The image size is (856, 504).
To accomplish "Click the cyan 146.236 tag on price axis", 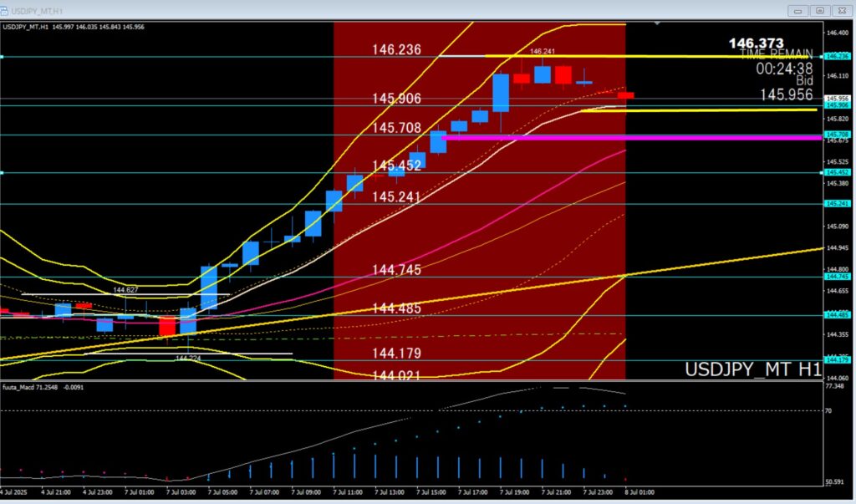I will (836, 56).
